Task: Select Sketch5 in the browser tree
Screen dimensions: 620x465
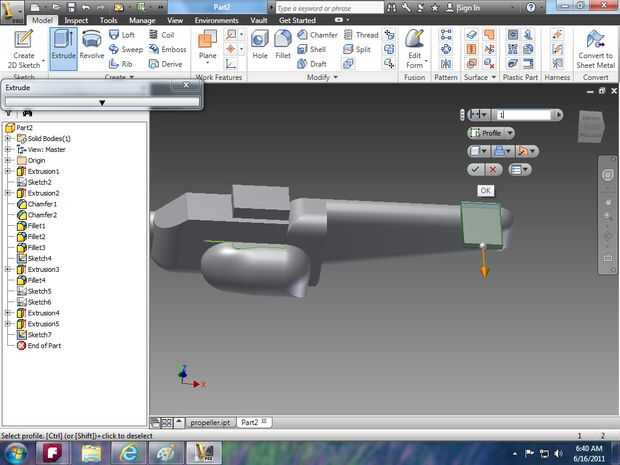Action: (x=40, y=291)
